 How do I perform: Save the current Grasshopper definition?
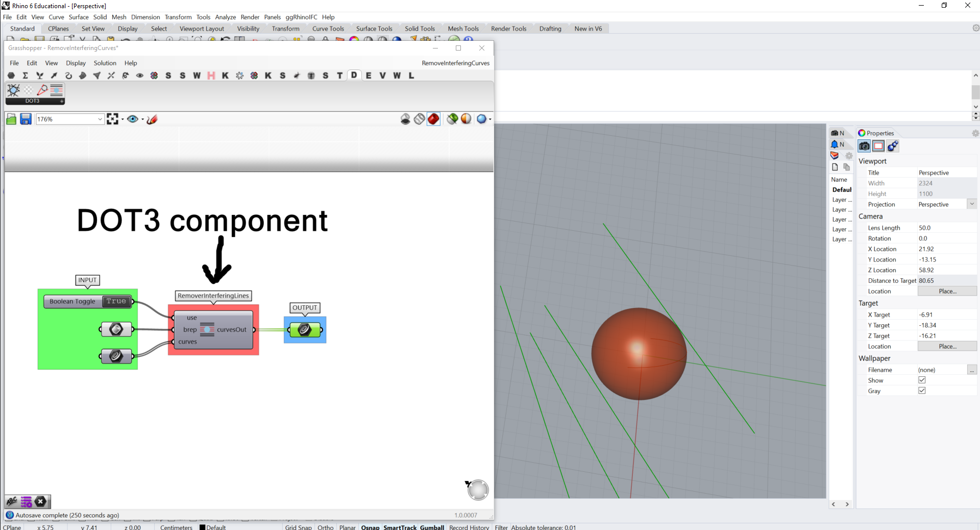pos(26,119)
